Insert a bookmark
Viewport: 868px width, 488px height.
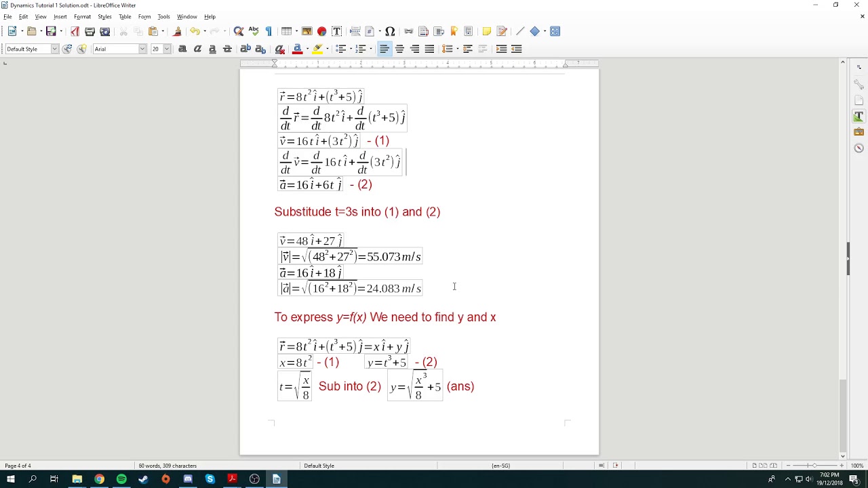(x=454, y=31)
